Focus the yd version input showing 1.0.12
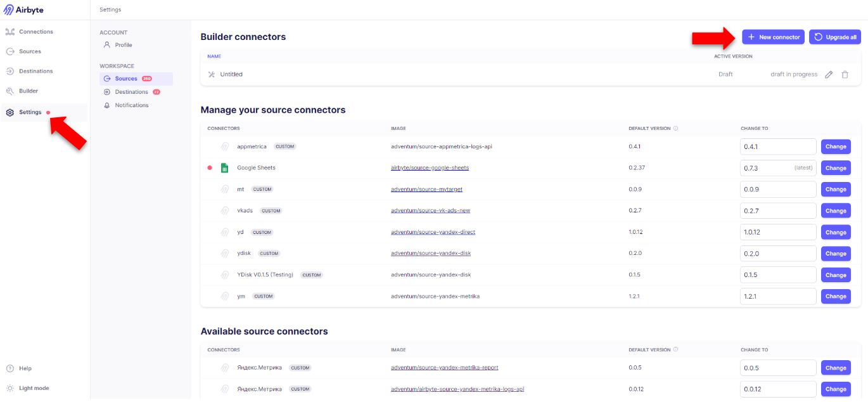 coord(778,232)
